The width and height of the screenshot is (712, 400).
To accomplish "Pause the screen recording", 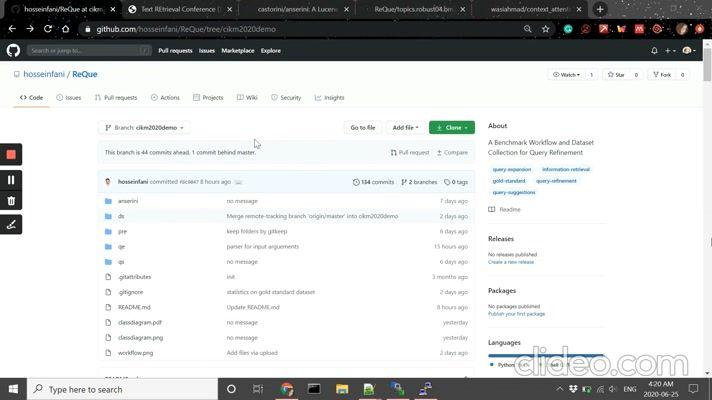I will pos(11,180).
